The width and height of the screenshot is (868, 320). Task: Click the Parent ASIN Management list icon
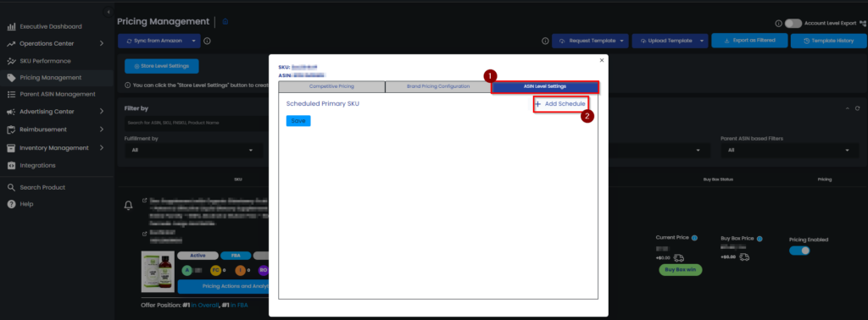click(11, 95)
